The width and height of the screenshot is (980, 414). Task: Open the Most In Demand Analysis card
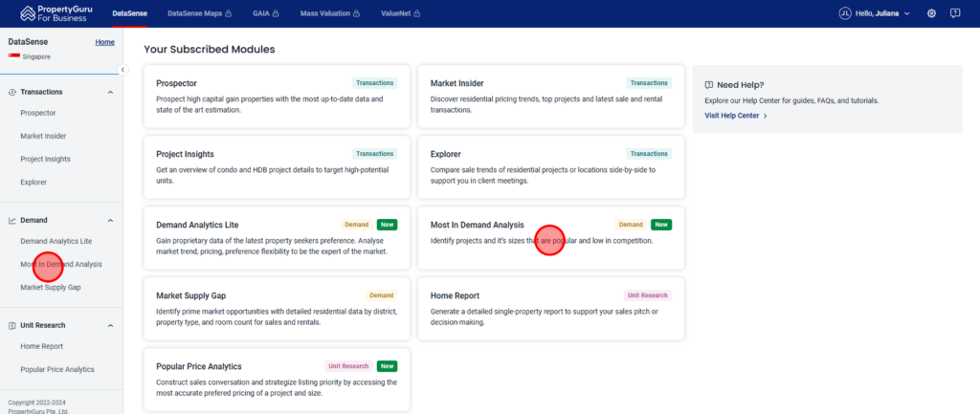551,238
